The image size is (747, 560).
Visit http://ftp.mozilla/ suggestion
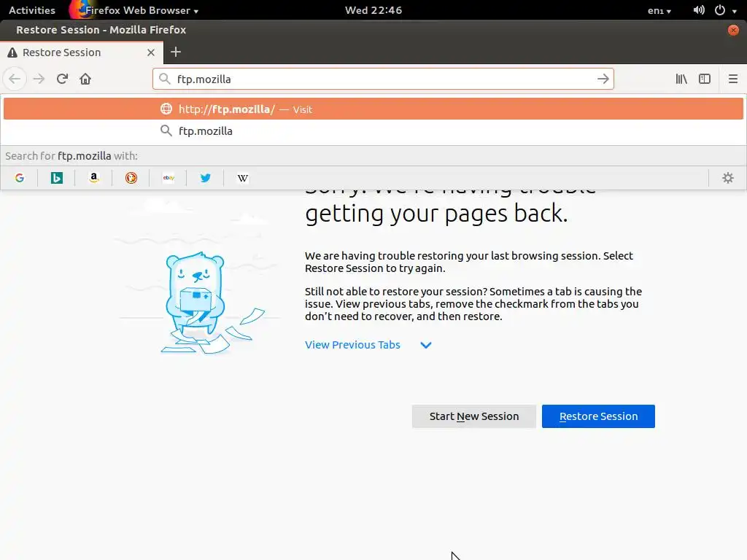pos(373,109)
